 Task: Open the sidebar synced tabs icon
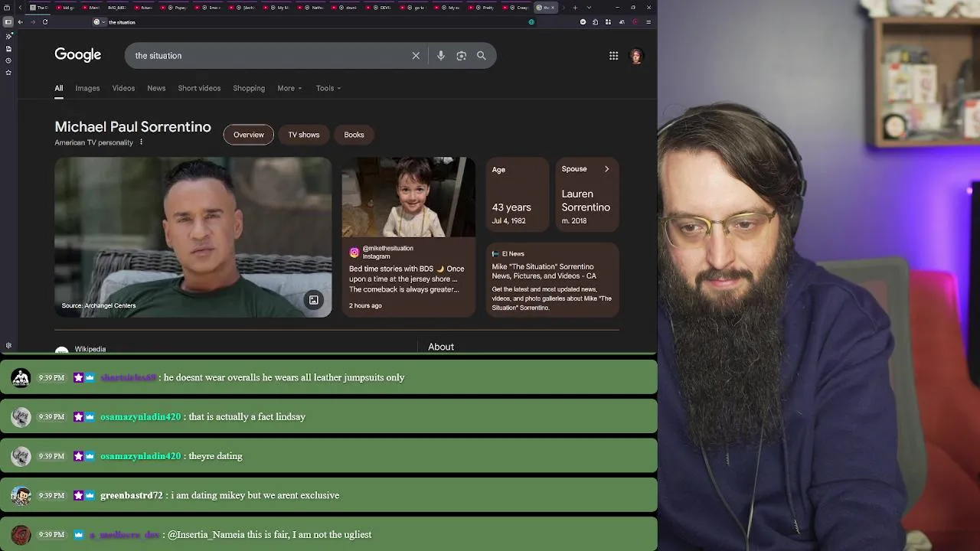pos(8,48)
